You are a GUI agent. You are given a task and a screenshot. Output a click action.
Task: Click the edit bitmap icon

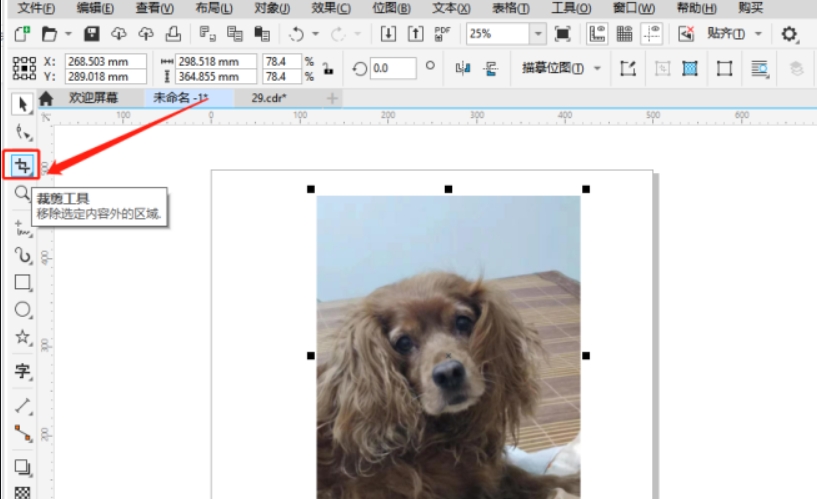628,68
